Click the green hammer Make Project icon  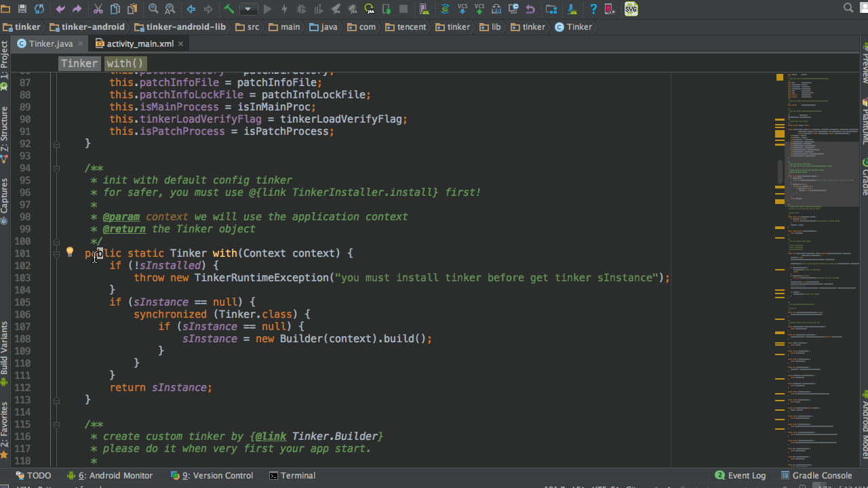229,9
